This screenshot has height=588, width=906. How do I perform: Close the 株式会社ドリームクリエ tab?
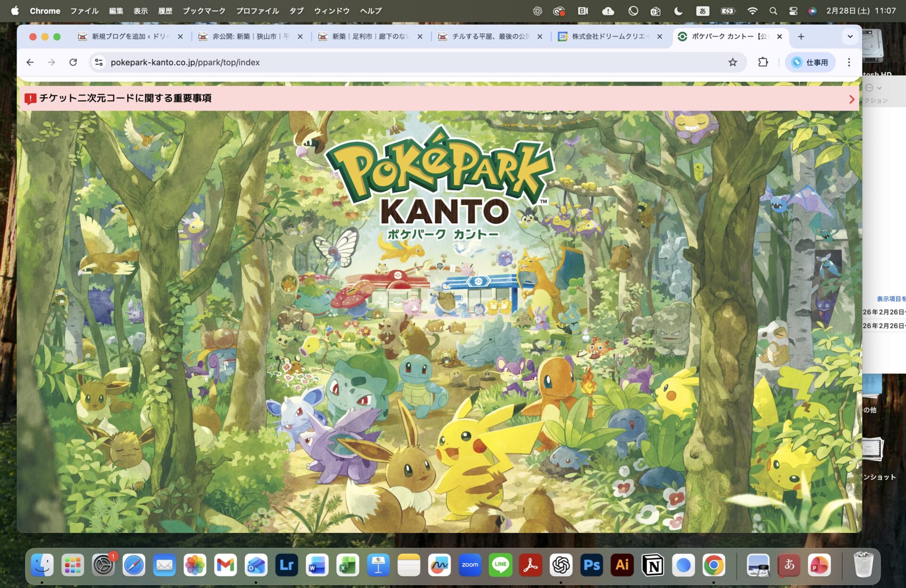(x=660, y=36)
